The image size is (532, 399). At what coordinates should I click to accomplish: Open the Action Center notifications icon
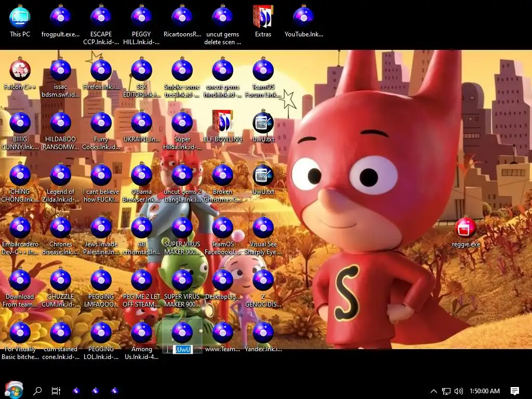click(515, 391)
